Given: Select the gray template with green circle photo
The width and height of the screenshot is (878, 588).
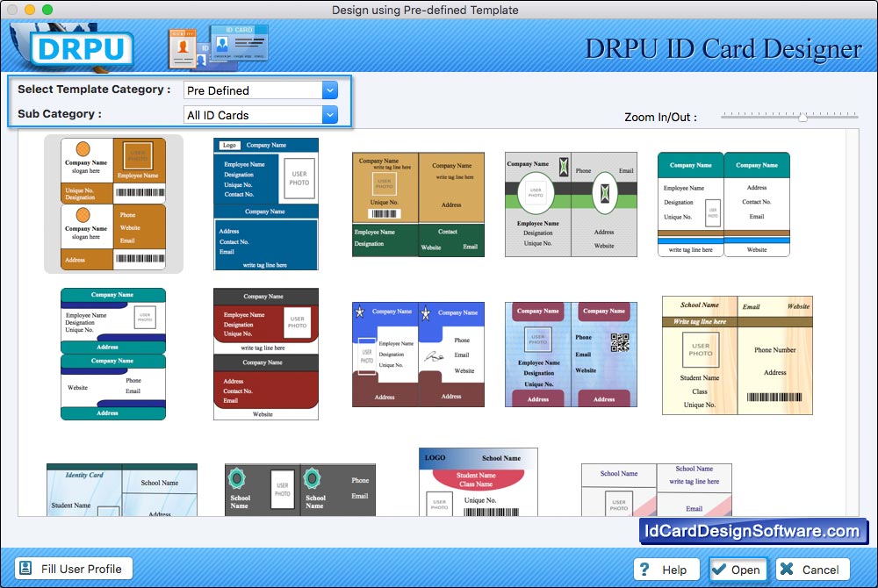Looking at the screenshot, I should [x=571, y=204].
